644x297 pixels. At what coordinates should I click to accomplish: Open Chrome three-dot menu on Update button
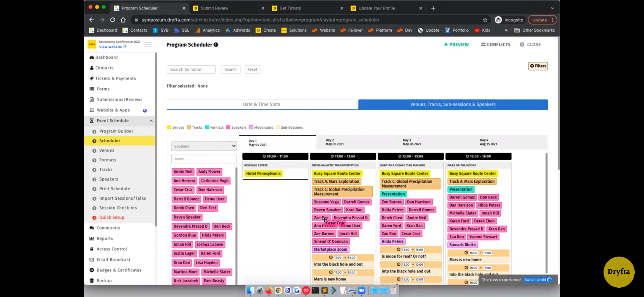[x=552, y=20]
